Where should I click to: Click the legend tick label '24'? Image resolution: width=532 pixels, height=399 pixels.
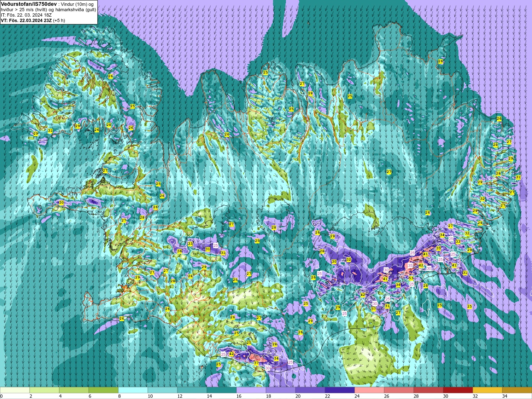[x=357, y=396]
